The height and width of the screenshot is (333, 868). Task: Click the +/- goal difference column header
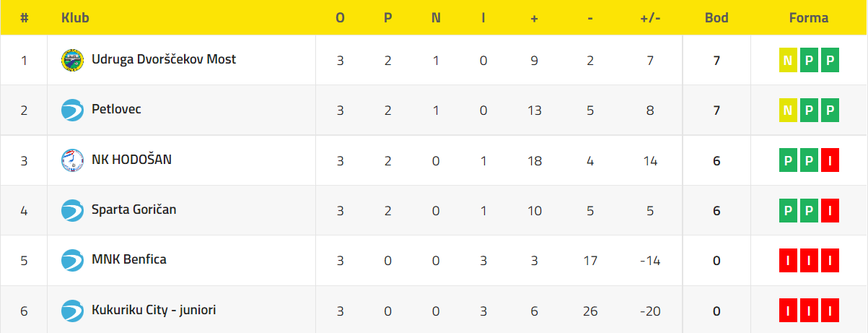coord(650,18)
